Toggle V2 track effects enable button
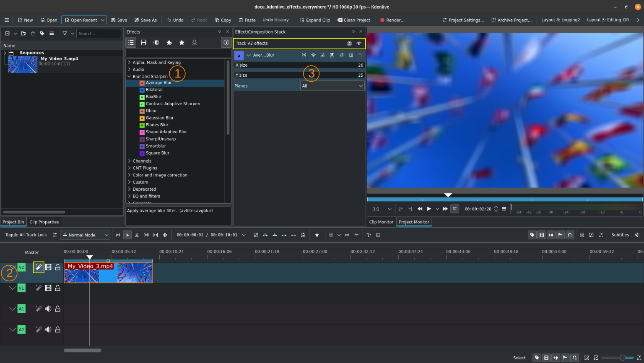 [39, 267]
